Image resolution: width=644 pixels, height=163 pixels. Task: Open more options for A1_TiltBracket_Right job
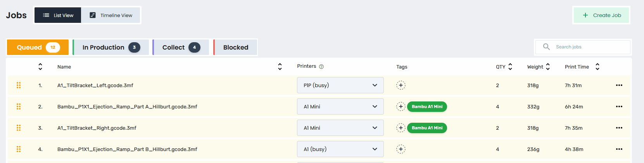(x=619, y=128)
